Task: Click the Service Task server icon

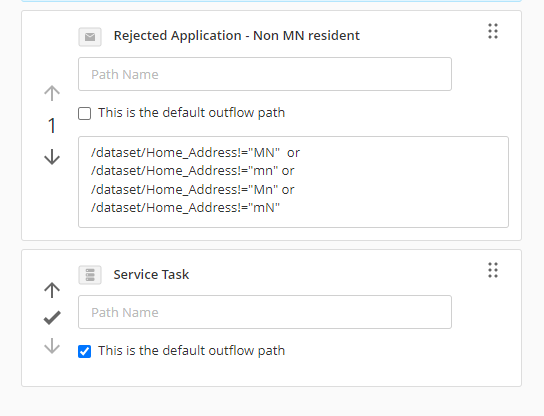Action: tap(90, 275)
